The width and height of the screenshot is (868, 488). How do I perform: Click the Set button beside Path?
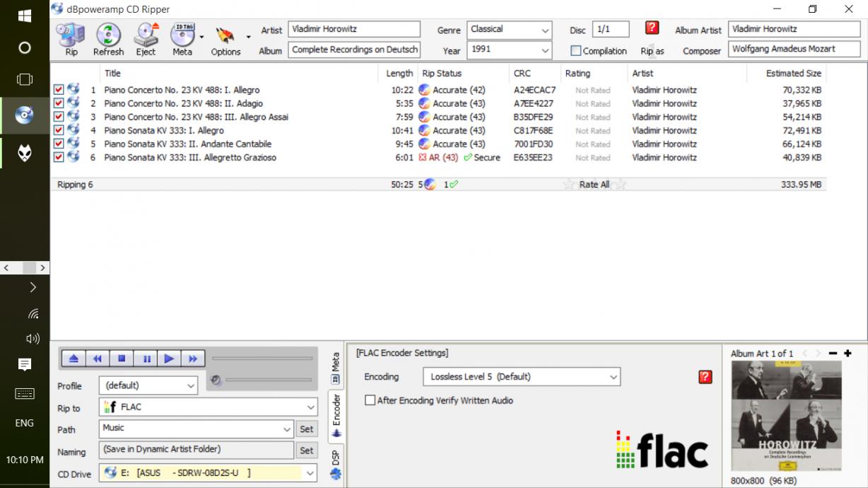306,429
